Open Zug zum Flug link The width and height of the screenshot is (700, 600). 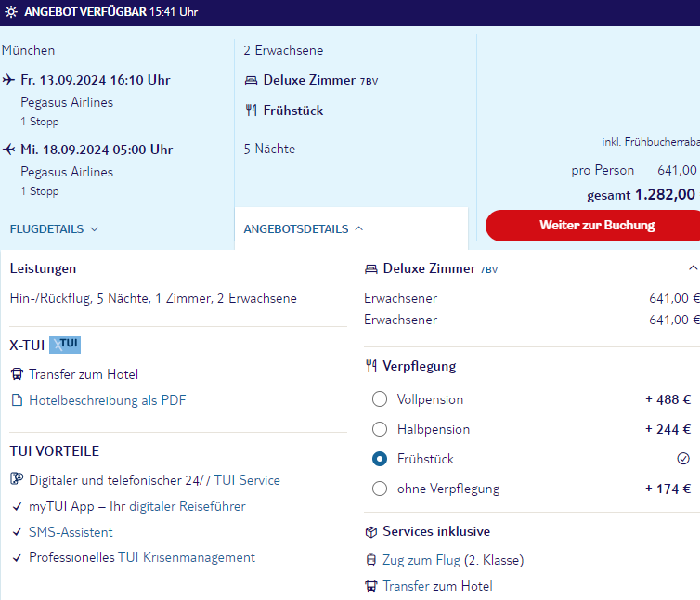pos(421,560)
